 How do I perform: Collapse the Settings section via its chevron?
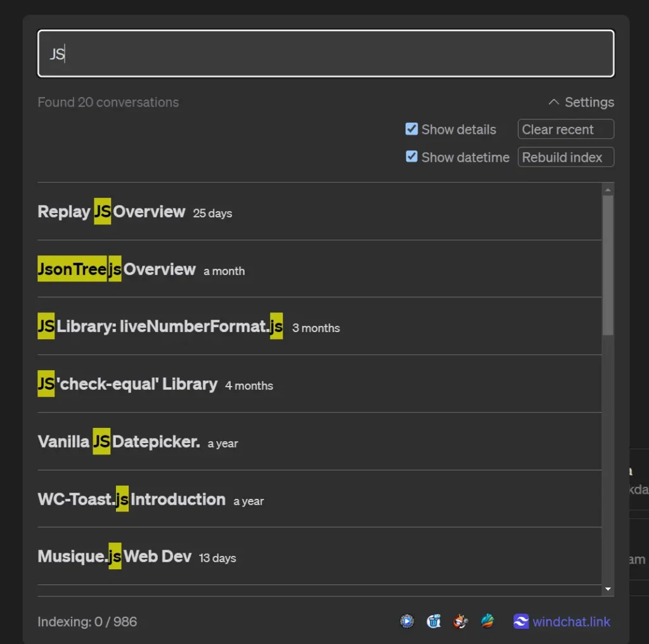coord(552,101)
